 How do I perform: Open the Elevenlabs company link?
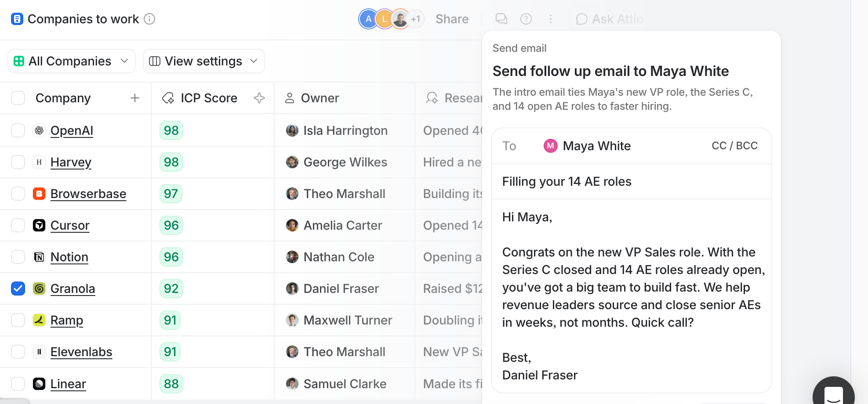coord(81,352)
